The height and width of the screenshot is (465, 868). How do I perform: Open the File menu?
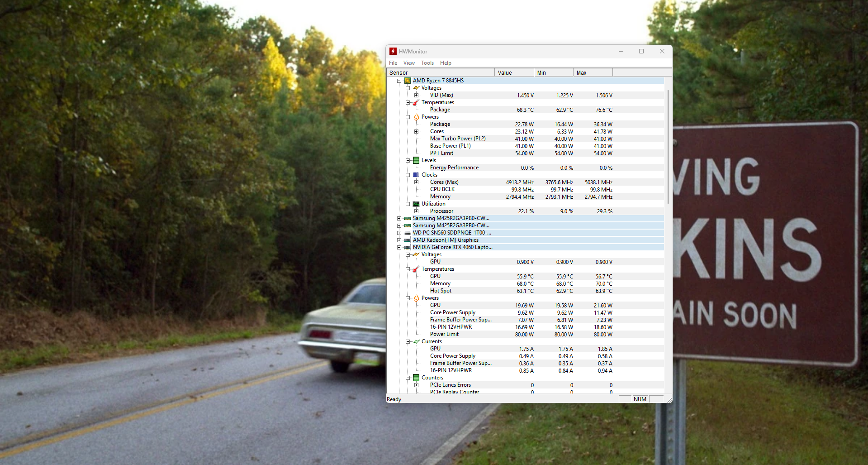click(393, 63)
